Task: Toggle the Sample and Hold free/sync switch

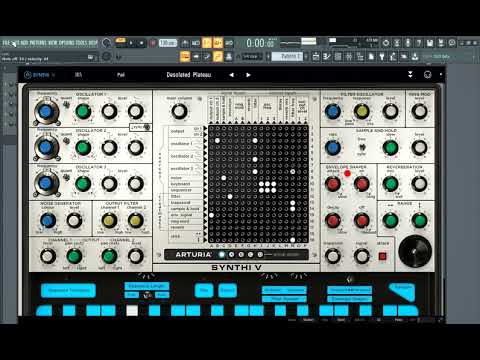Action: [362, 147]
